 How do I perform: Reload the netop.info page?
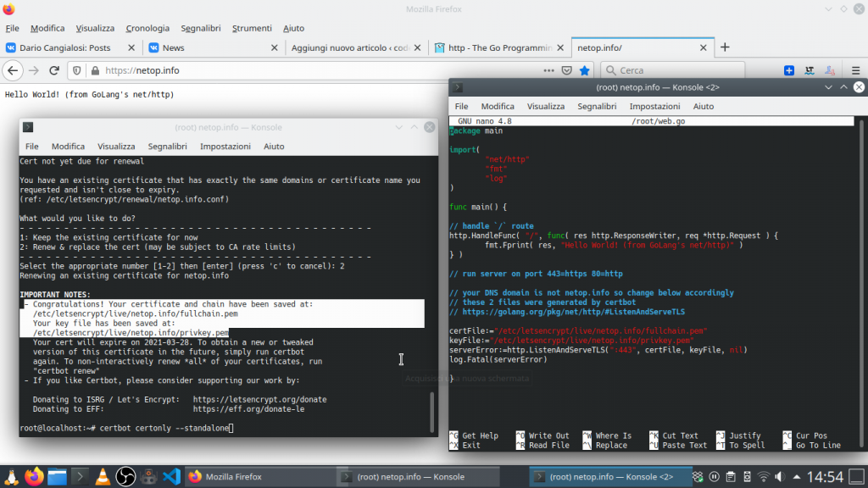(54, 70)
